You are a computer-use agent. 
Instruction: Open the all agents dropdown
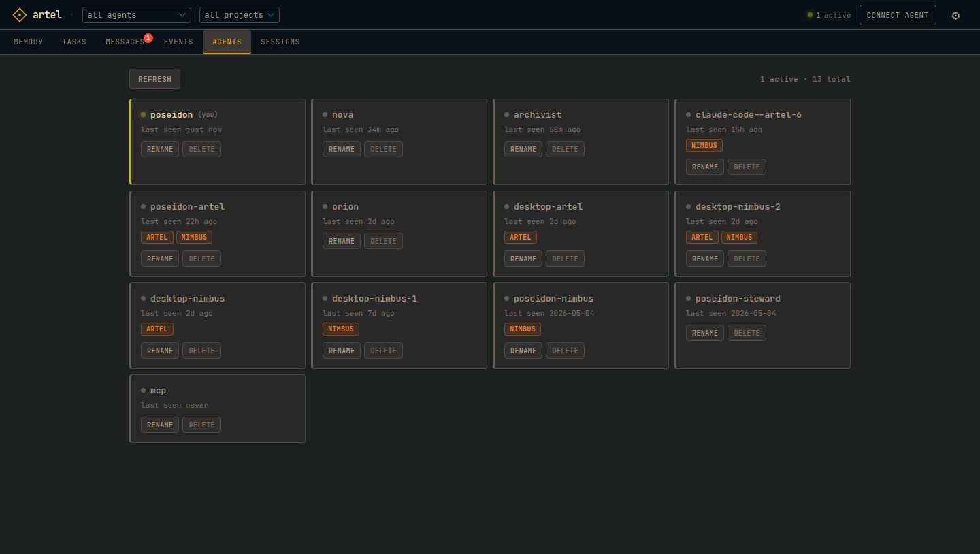pyautogui.click(x=137, y=15)
